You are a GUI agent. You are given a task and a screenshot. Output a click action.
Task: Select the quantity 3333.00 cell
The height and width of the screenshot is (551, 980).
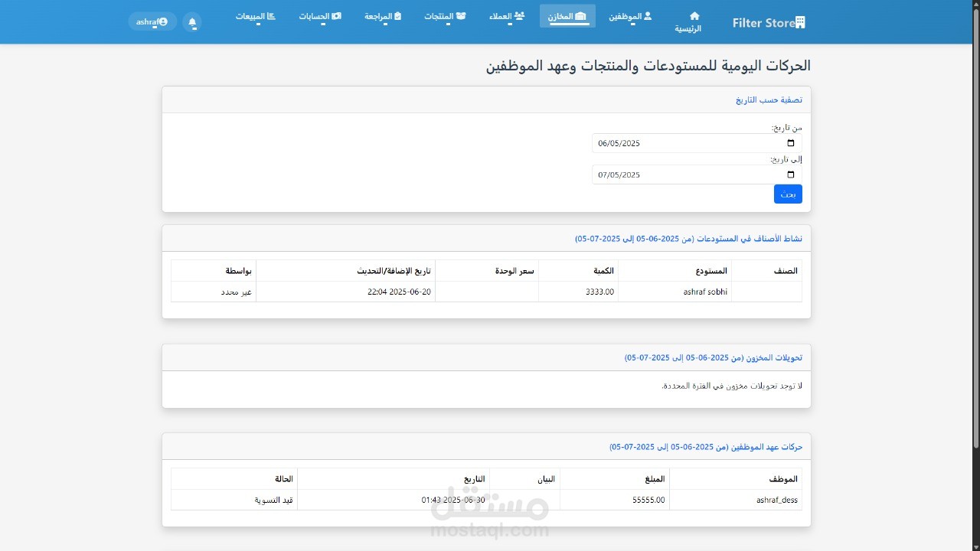point(578,292)
